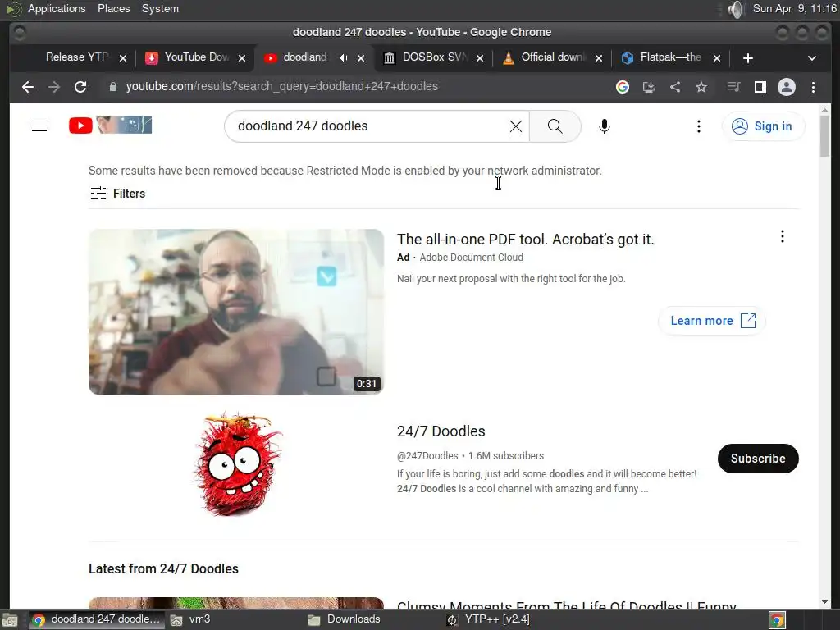Viewport: 840px width, 630px height.
Task: Click the browser forward arrow
Action: (x=54, y=87)
